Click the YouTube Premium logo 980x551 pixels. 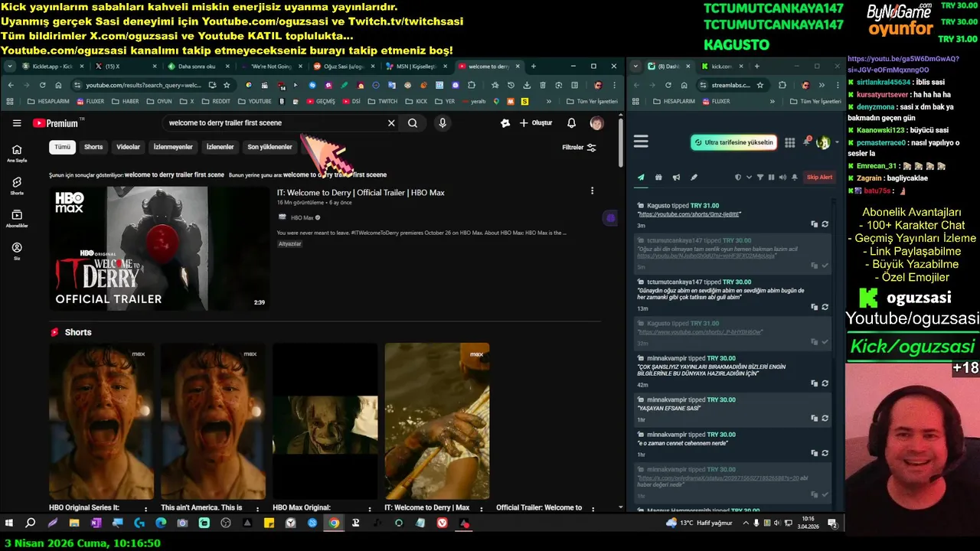(x=55, y=123)
